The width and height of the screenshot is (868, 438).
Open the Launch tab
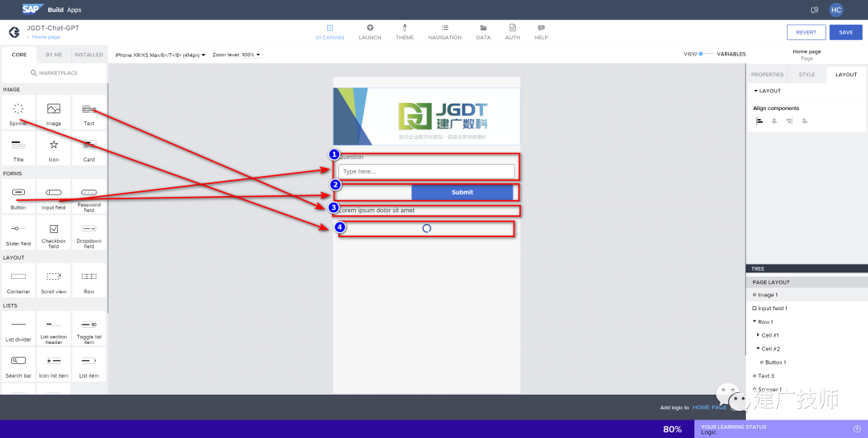[x=370, y=32]
